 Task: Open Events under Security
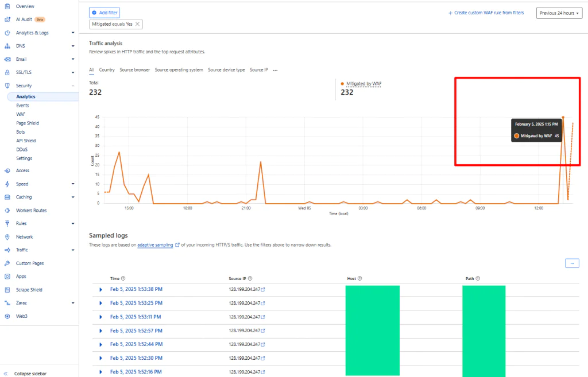click(22, 106)
